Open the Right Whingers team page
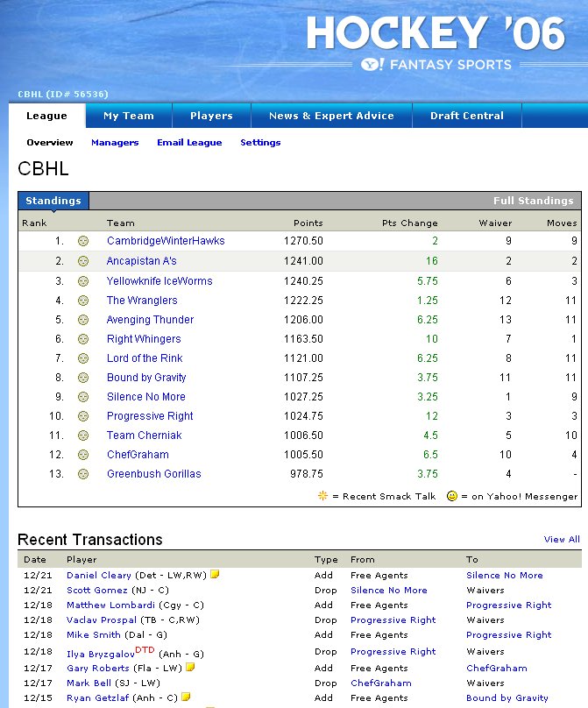The image size is (588, 708). [144, 339]
